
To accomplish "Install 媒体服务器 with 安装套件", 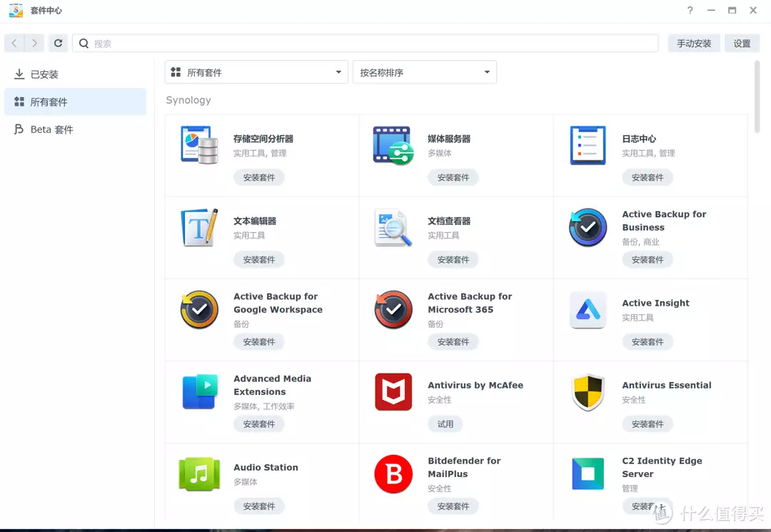I will point(453,178).
